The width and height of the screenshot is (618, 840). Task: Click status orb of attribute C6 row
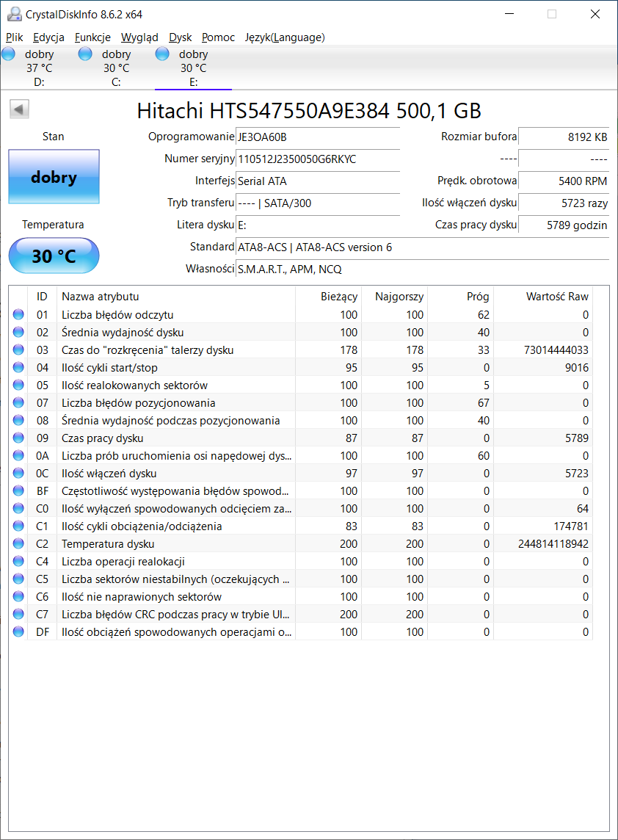[18, 597]
